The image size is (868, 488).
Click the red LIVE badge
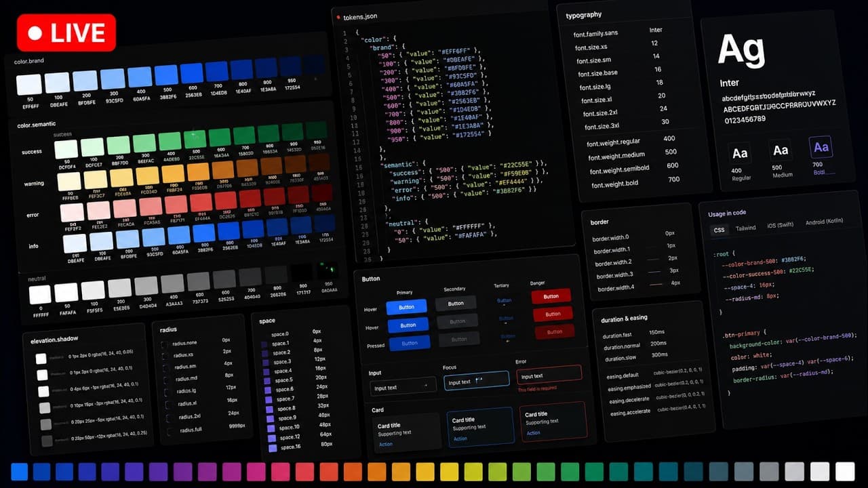point(67,33)
